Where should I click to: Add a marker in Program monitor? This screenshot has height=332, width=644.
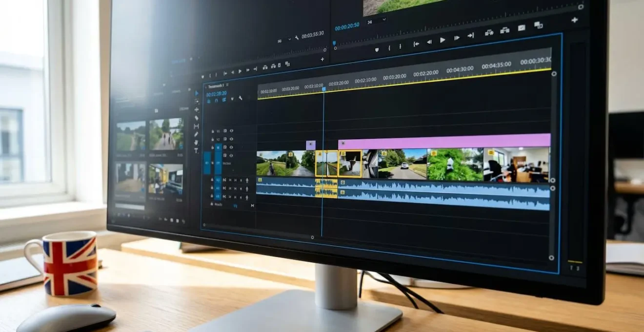[x=377, y=50]
